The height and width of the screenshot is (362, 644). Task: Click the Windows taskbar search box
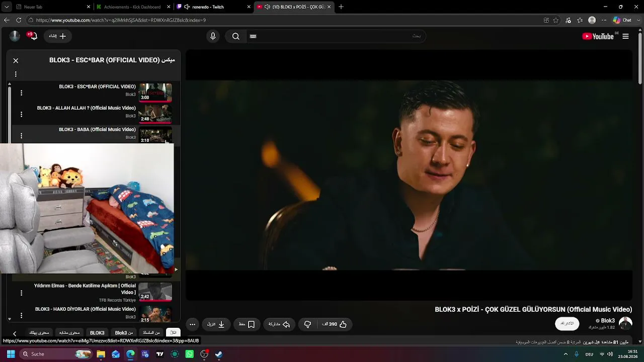(x=57, y=354)
